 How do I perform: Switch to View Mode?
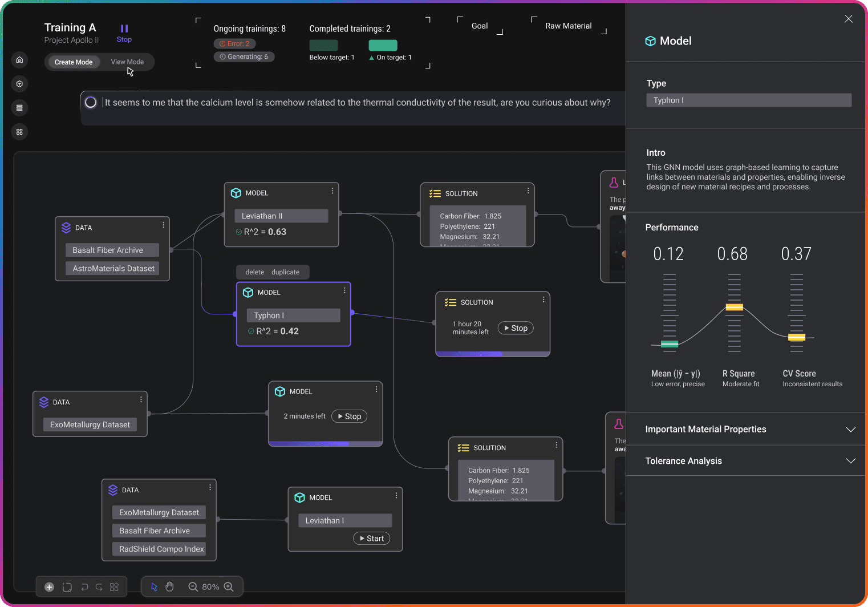point(127,62)
